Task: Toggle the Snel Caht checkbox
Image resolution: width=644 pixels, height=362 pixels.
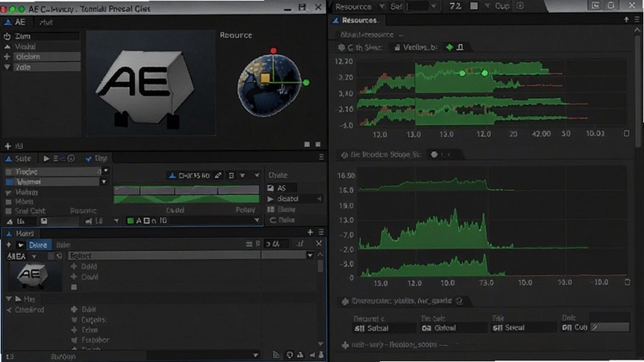Action: pos(8,212)
